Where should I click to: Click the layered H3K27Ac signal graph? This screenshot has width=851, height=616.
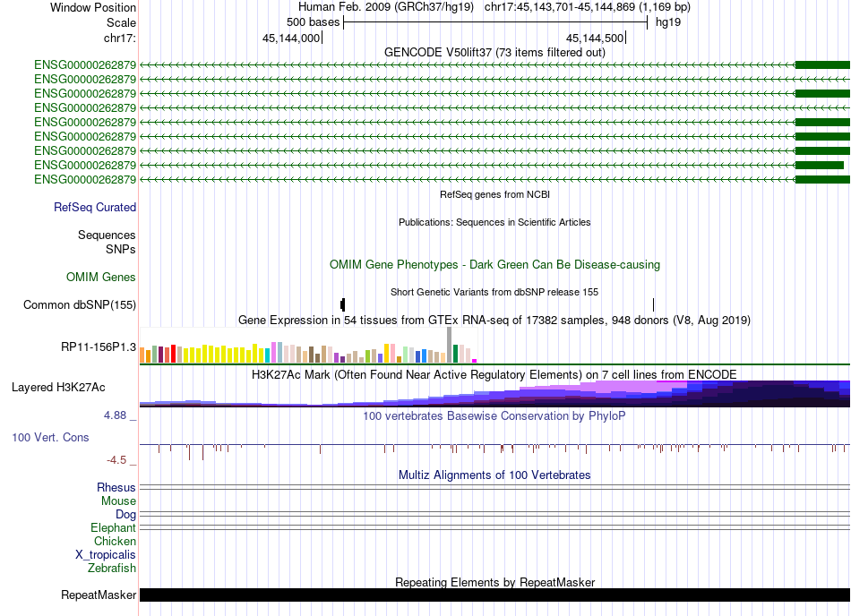[494, 394]
